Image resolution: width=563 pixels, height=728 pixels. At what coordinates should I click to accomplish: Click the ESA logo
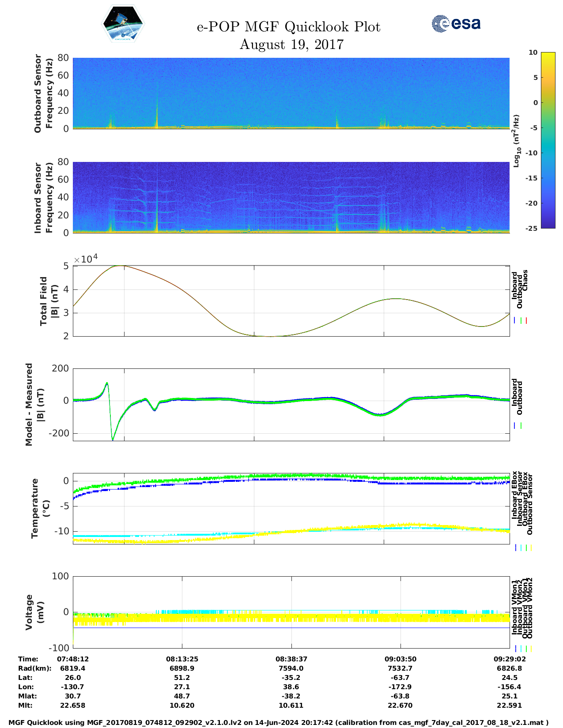click(456, 24)
